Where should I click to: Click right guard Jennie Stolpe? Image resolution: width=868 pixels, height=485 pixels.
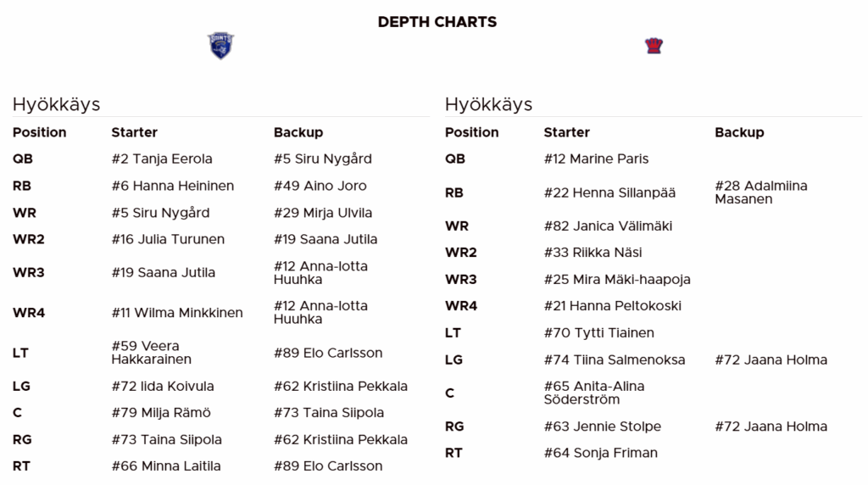tap(602, 426)
